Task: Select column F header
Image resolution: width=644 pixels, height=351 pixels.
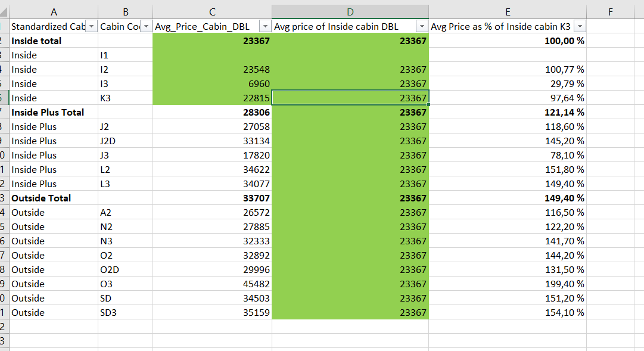Action: point(611,12)
